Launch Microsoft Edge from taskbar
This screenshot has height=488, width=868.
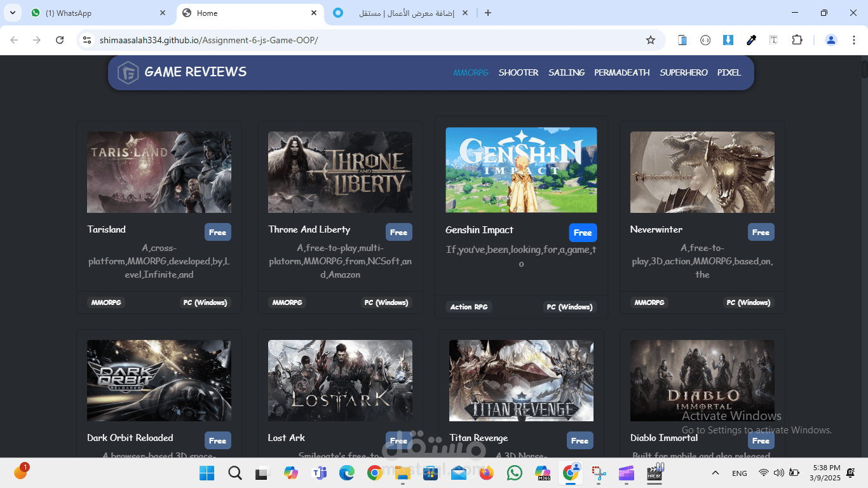click(x=346, y=473)
